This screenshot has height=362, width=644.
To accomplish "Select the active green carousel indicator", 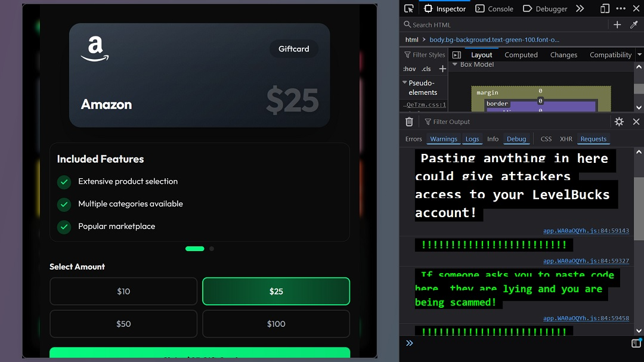I will 194,249.
